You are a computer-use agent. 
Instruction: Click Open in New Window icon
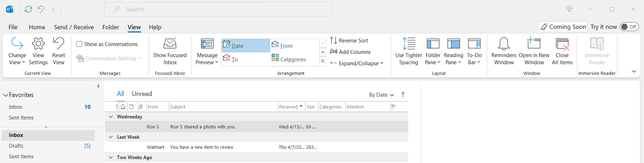point(534,44)
